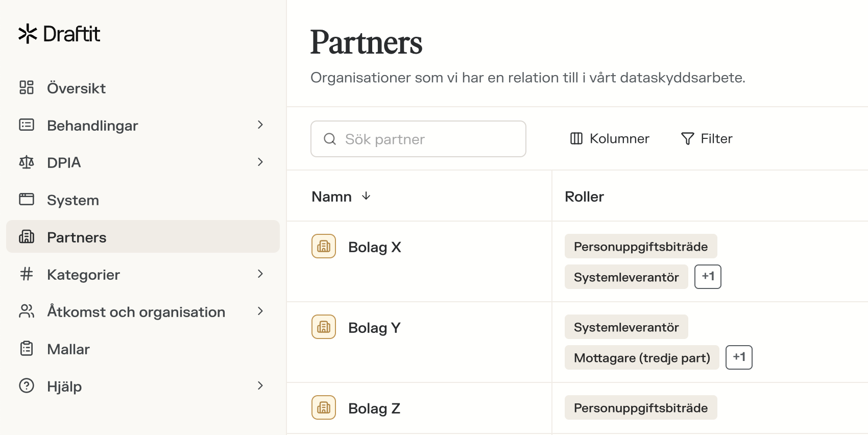The width and height of the screenshot is (868, 435).
Task: Open the Filter options
Action: (707, 139)
